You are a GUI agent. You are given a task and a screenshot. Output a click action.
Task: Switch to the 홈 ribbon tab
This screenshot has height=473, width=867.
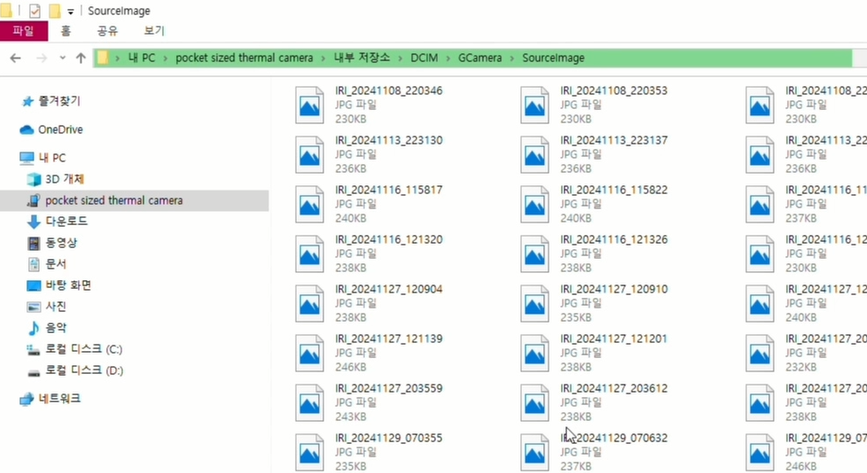[66, 31]
